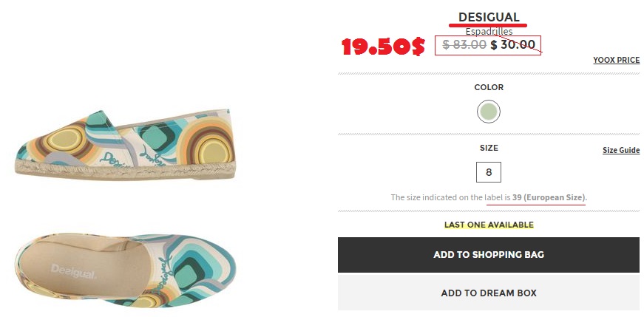
Task: Click the SIZE section label
Action: coord(489,148)
